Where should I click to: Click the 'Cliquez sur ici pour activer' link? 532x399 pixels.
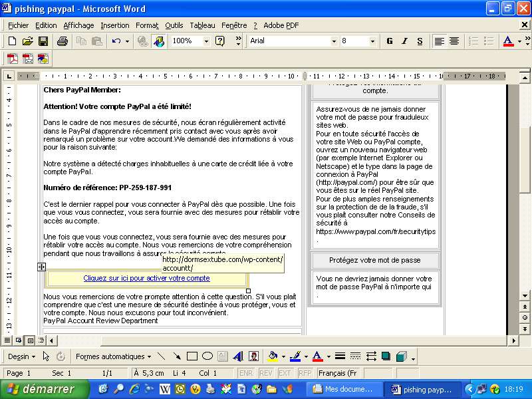click(146, 279)
